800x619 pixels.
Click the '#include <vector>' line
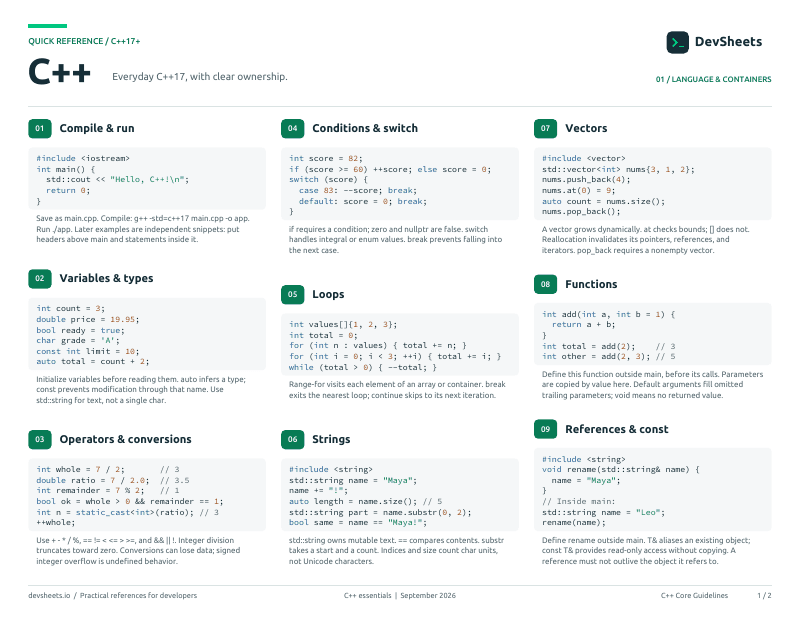[x=584, y=158]
